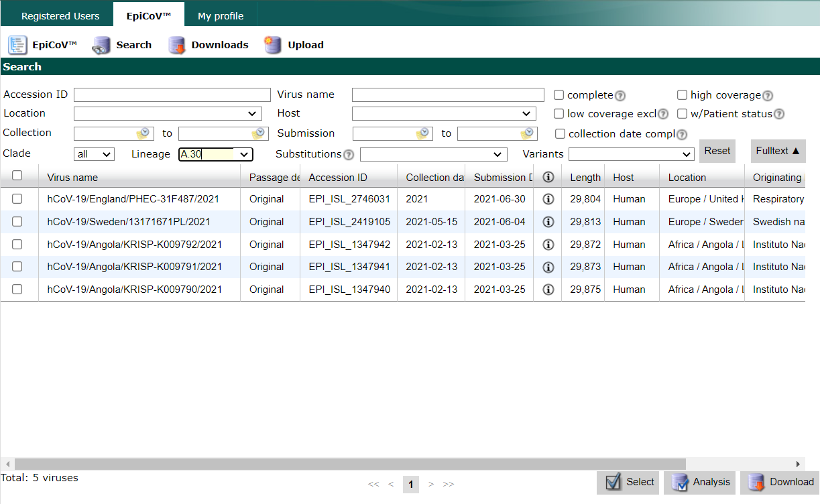Click the Accession ID input field
Screen dimensions: 820x504
172,95
